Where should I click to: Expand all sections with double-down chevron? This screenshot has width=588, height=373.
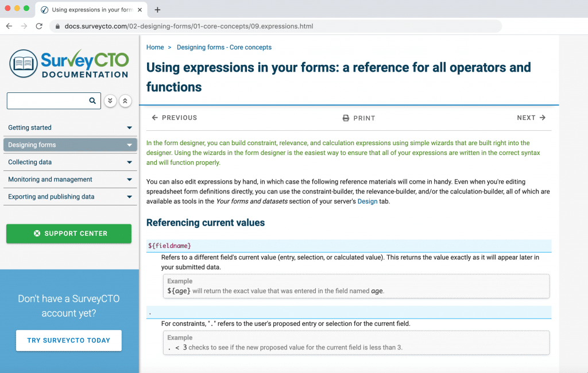(x=110, y=101)
